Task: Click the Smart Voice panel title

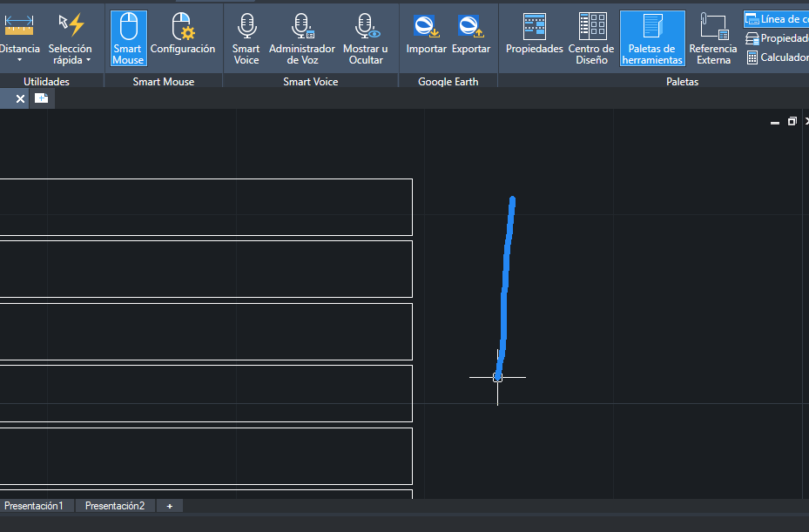Action: coord(311,82)
